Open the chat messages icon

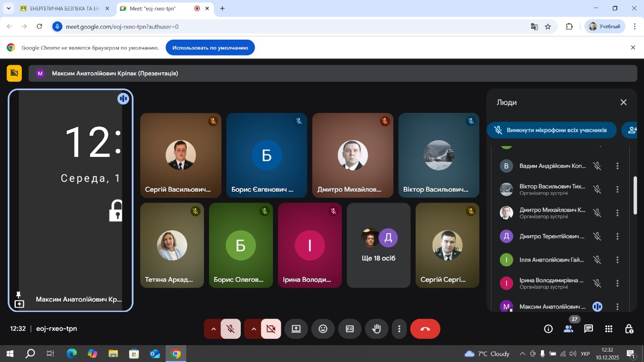[589, 329]
